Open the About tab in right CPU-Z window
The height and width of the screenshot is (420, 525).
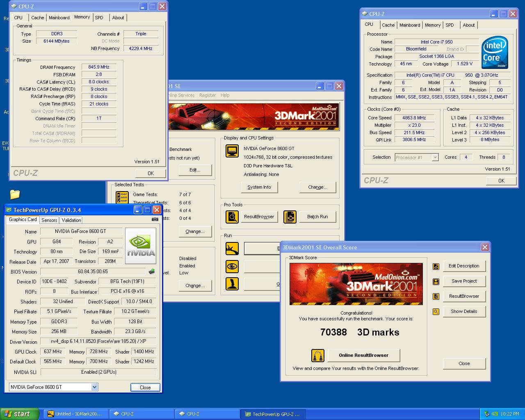[469, 25]
